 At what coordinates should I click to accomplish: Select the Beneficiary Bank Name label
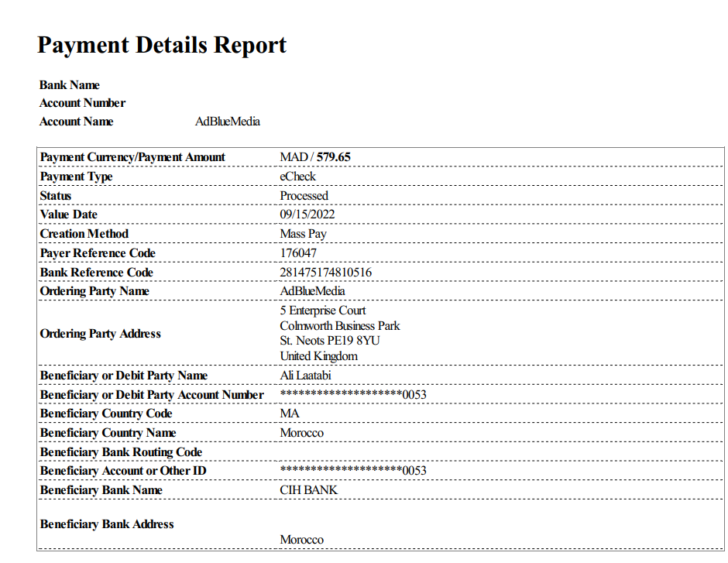pyautogui.click(x=101, y=490)
